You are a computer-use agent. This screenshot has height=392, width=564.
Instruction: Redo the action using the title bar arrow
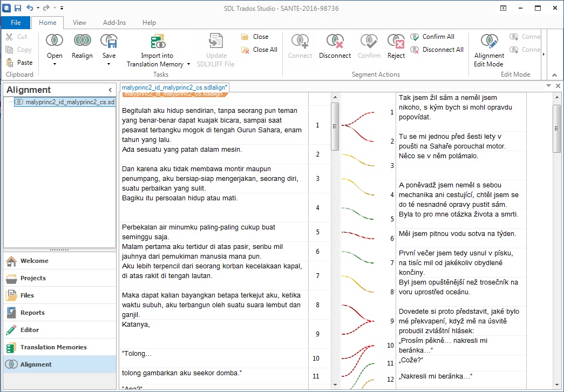[x=46, y=8]
